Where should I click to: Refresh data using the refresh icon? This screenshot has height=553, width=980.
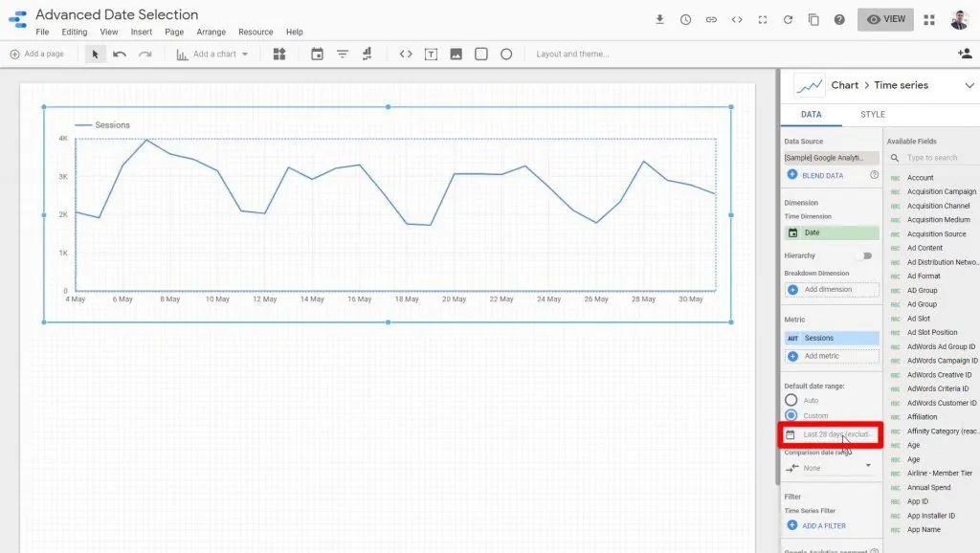tap(788, 19)
